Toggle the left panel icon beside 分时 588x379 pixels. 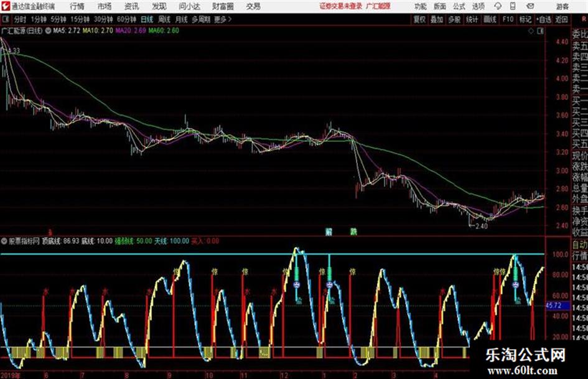(6, 19)
